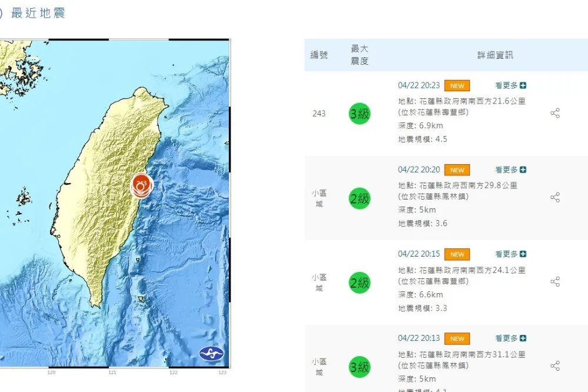Click location text 花蓮縣政府南南西方31.1公里
Image resolution: width=588 pixels, height=392 pixels.
[x=473, y=354]
